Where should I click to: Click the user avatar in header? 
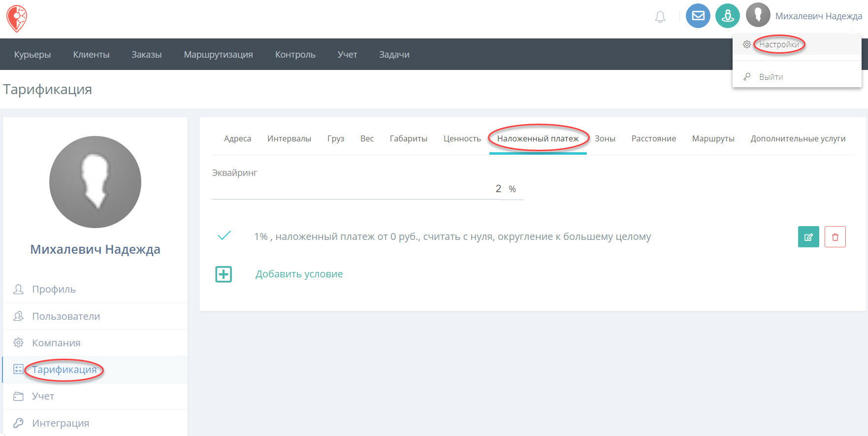tap(758, 15)
